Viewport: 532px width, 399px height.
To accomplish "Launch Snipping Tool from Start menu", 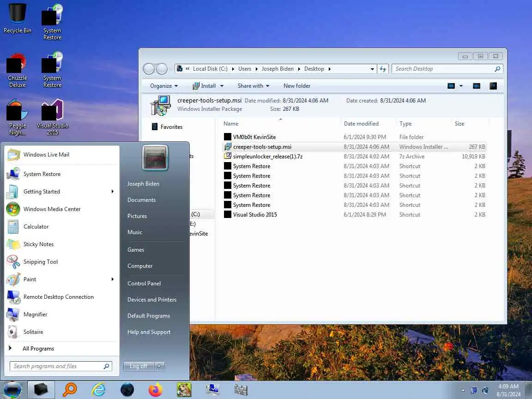I will tap(62, 262).
